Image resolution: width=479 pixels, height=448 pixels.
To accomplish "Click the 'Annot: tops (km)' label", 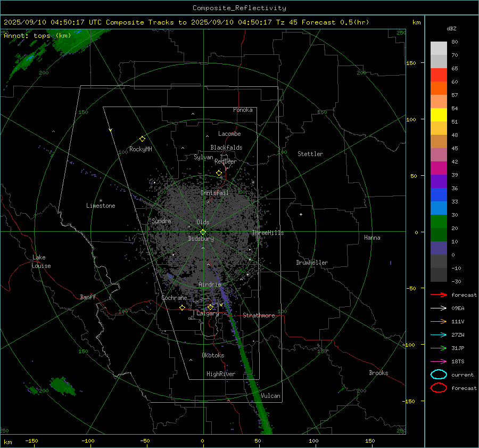I will [x=37, y=36].
